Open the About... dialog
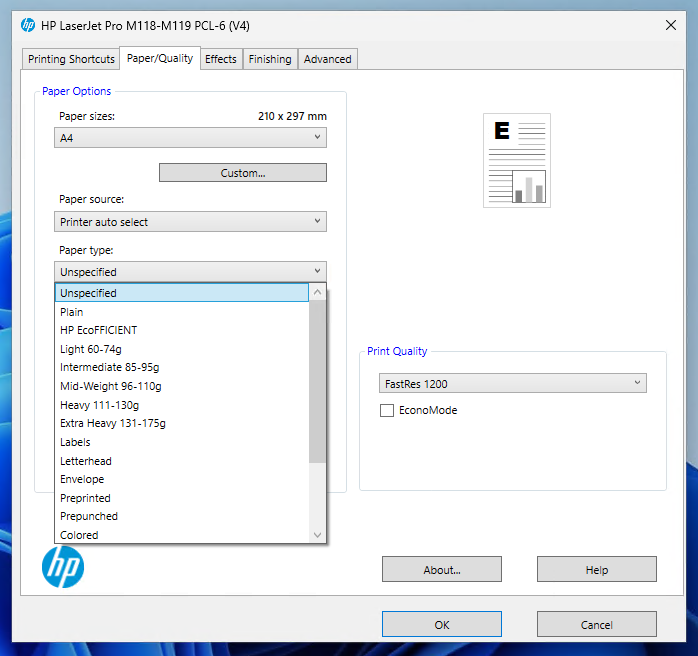Image resolution: width=698 pixels, height=656 pixels. point(442,569)
